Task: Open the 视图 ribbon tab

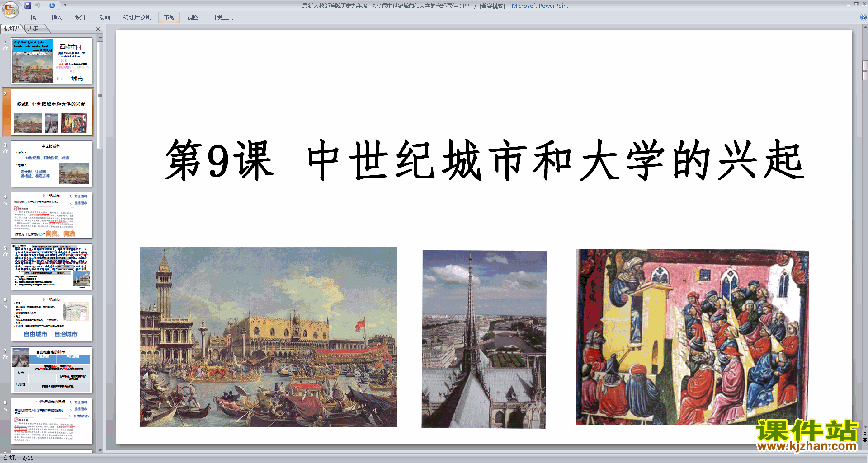Action: 193,18
